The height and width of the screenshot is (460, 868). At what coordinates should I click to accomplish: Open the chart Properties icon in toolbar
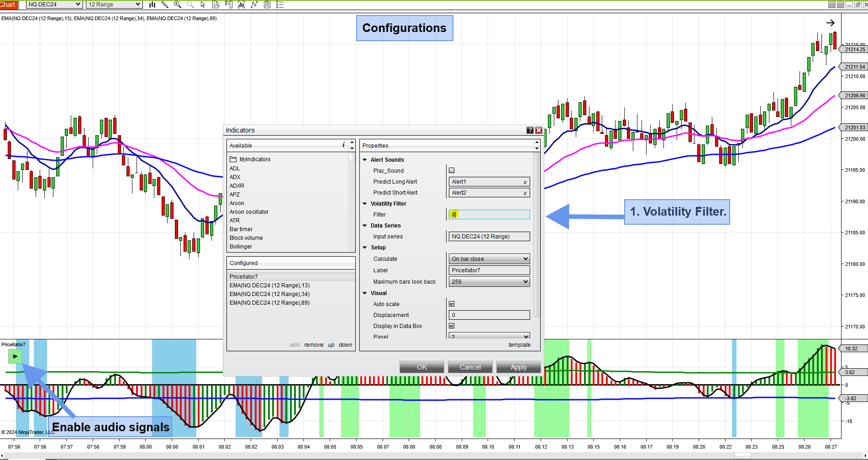click(x=267, y=5)
